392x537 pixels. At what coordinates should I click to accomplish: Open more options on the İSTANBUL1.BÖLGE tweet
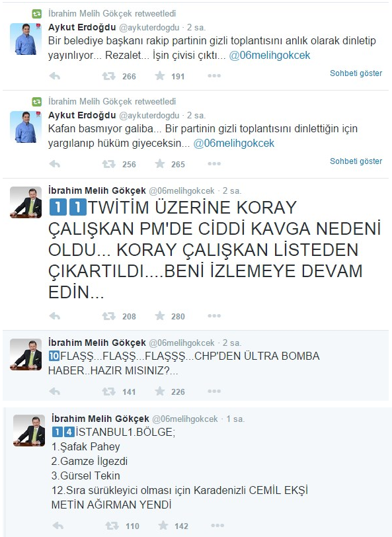pos(217,525)
